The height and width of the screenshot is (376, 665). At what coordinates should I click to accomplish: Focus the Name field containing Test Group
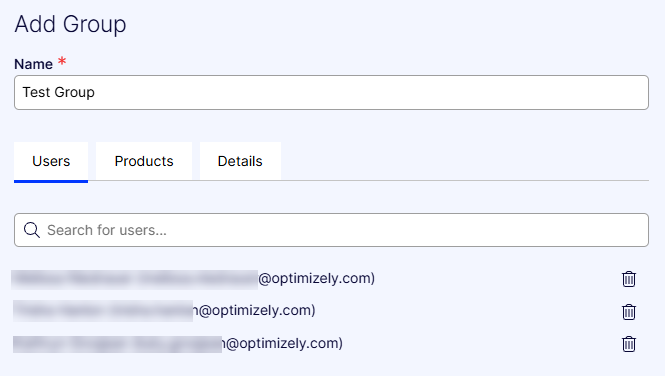click(x=331, y=92)
